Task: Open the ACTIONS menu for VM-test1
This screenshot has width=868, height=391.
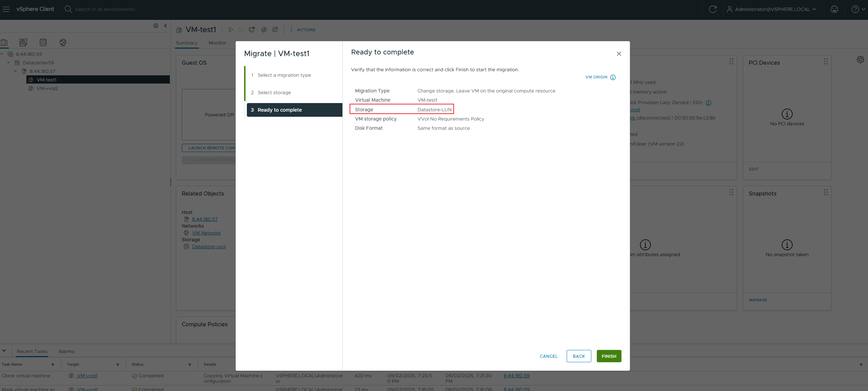Action: point(303,30)
